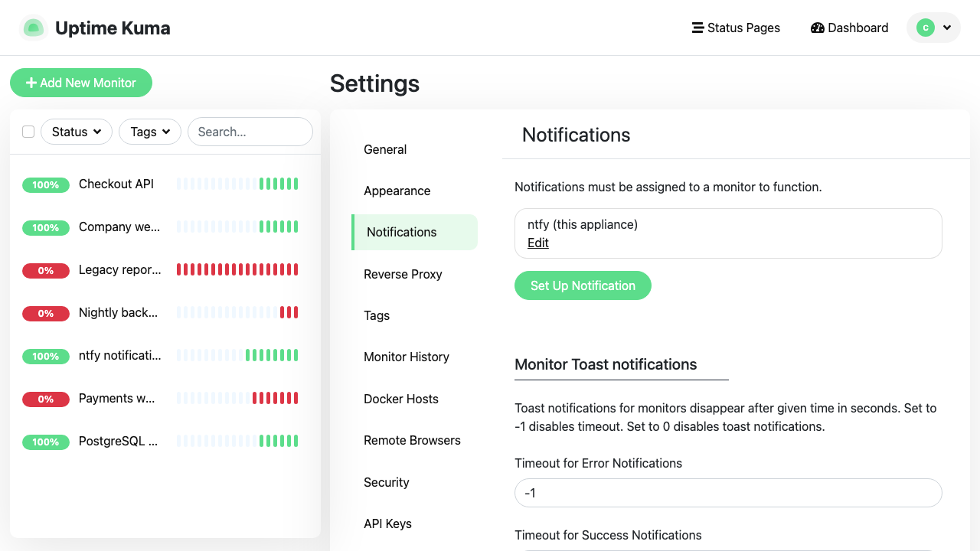Image resolution: width=980 pixels, height=551 pixels.
Task: Open the Legacy repor... monitor
Action: coord(165,269)
